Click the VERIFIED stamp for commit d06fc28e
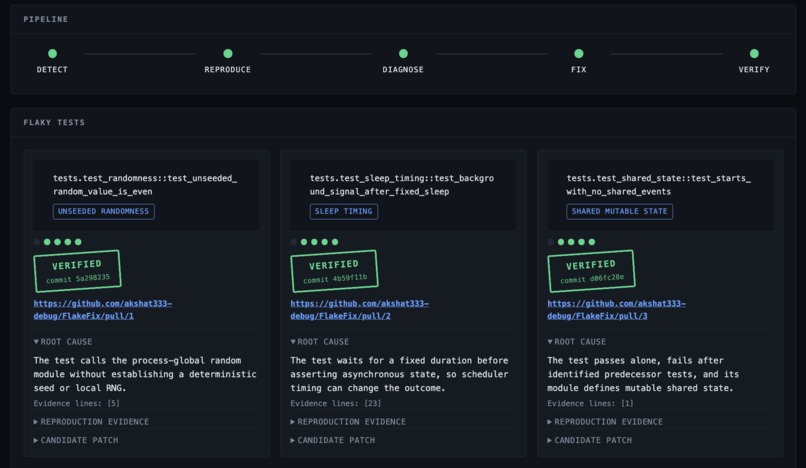Screen dimensions: 806x468 (x=591, y=271)
